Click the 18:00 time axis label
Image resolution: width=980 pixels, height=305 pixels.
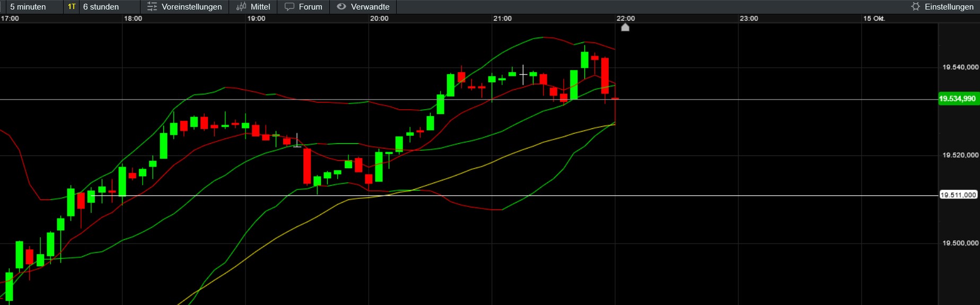pyautogui.click(x=133, y=19)
